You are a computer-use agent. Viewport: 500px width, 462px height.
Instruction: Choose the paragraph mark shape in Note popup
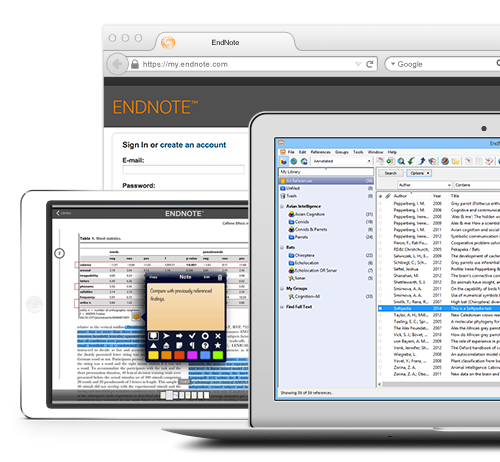(x=192, y=345)
